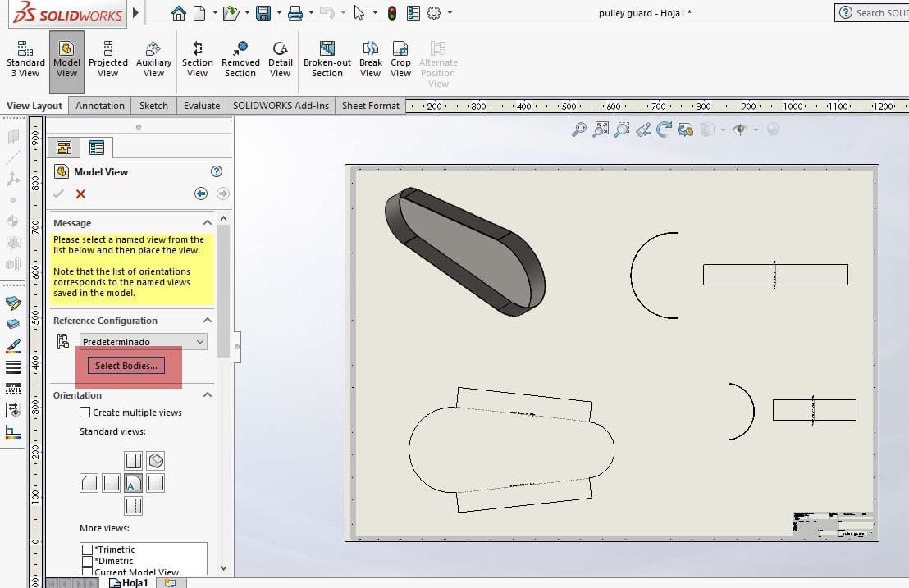Check *Dimetric in the More views list
Screen dimensions: 909x588
coord(86,561)
